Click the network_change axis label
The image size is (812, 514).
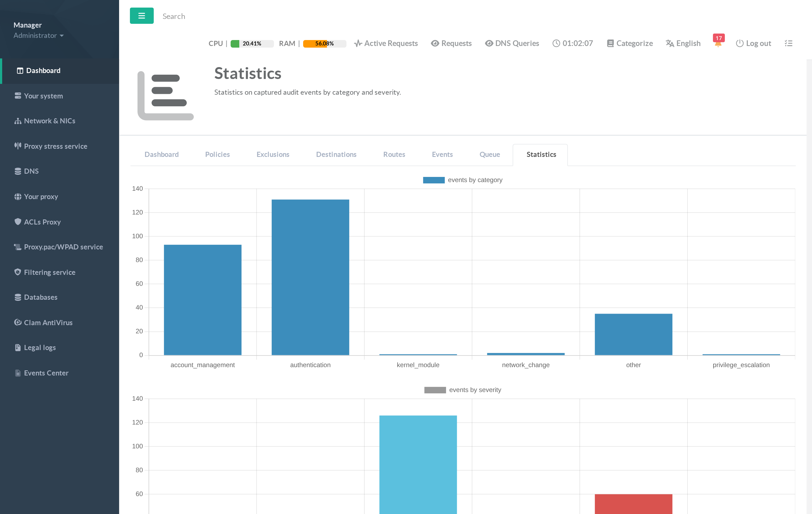525,365
